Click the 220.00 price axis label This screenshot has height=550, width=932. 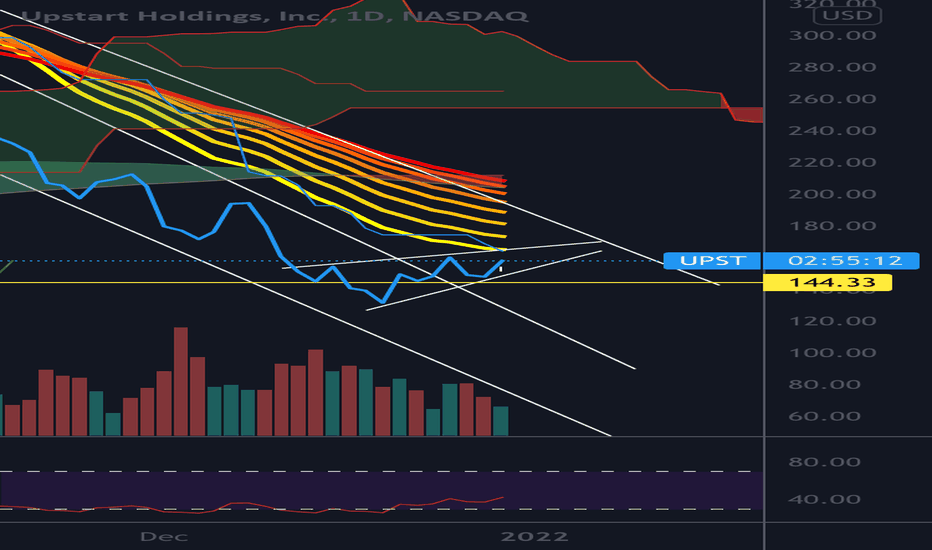832,163
